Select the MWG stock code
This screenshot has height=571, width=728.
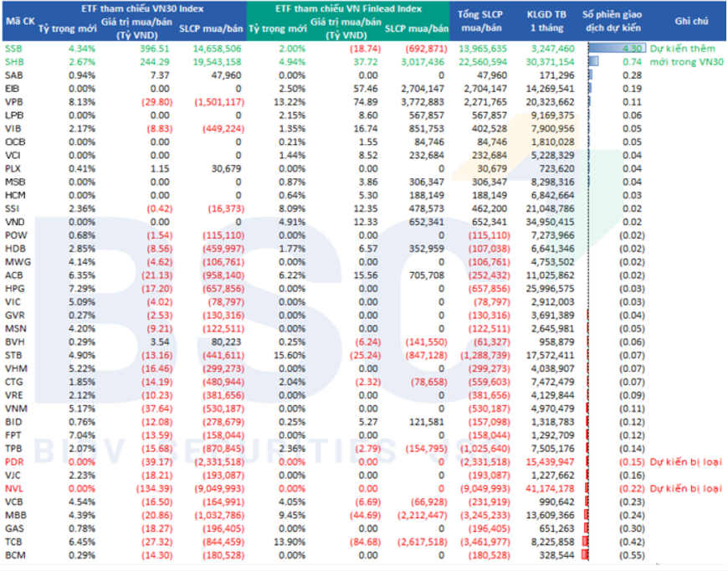pos(18,262)
